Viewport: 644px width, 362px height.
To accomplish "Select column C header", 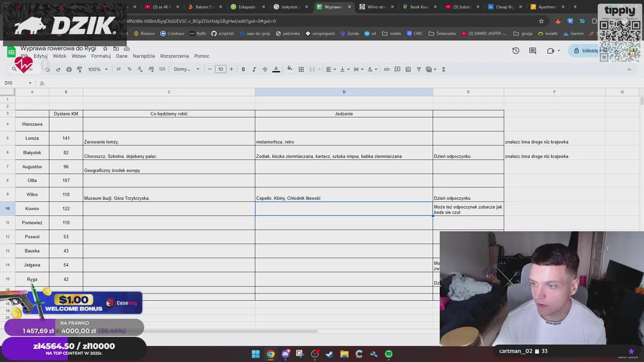I will click(169, 92).
